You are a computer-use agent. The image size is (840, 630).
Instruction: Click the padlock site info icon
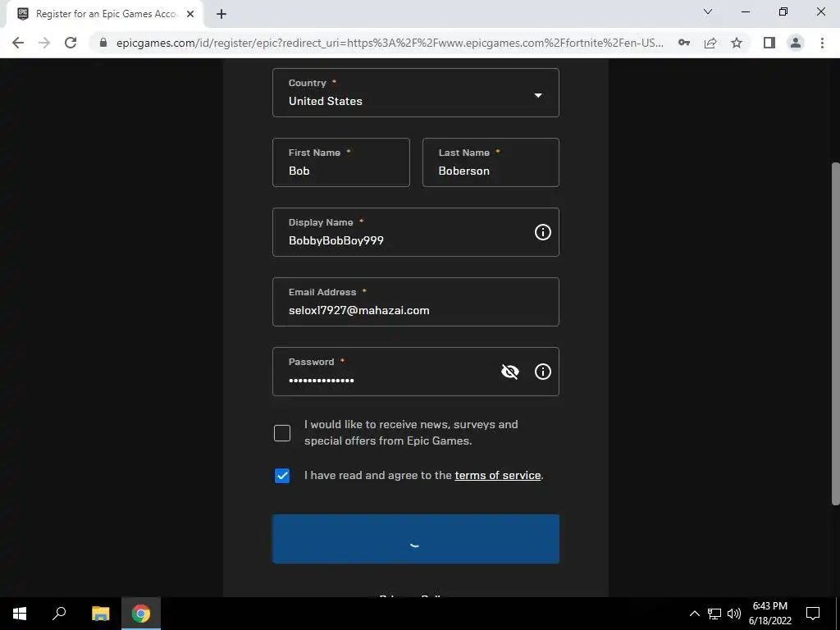103,43
